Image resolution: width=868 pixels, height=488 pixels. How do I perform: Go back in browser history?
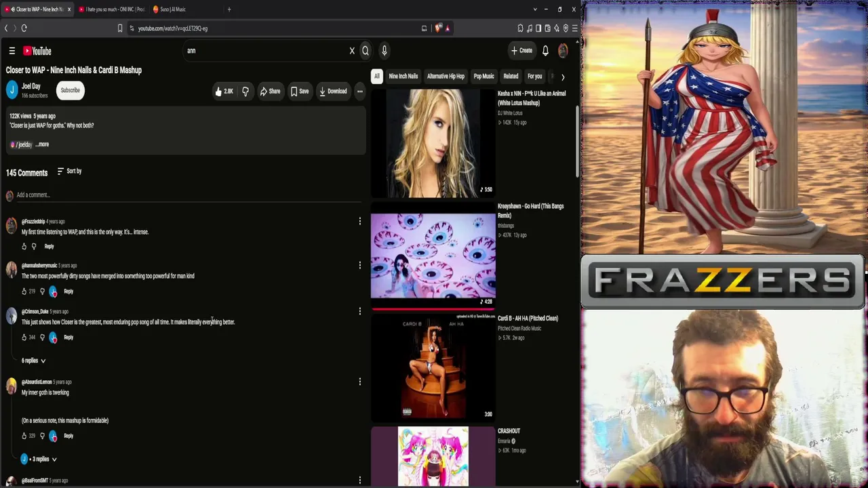(6, 28)
